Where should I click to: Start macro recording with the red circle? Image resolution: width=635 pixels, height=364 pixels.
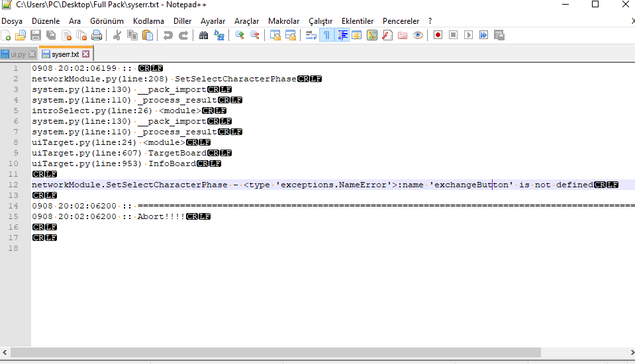[438, 35]
